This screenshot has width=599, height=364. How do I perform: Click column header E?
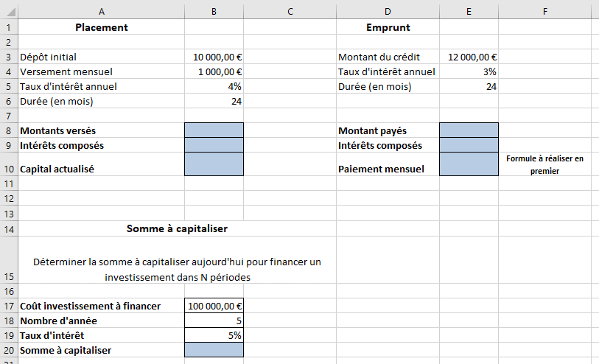coord(469,10)
